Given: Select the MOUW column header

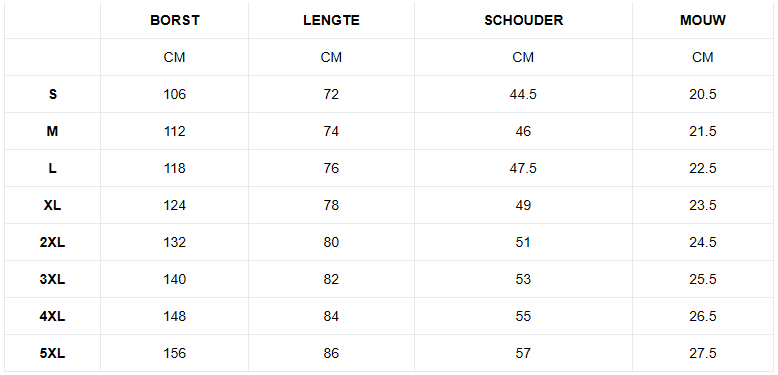Looking at the screenshot, I should (703, 20).
